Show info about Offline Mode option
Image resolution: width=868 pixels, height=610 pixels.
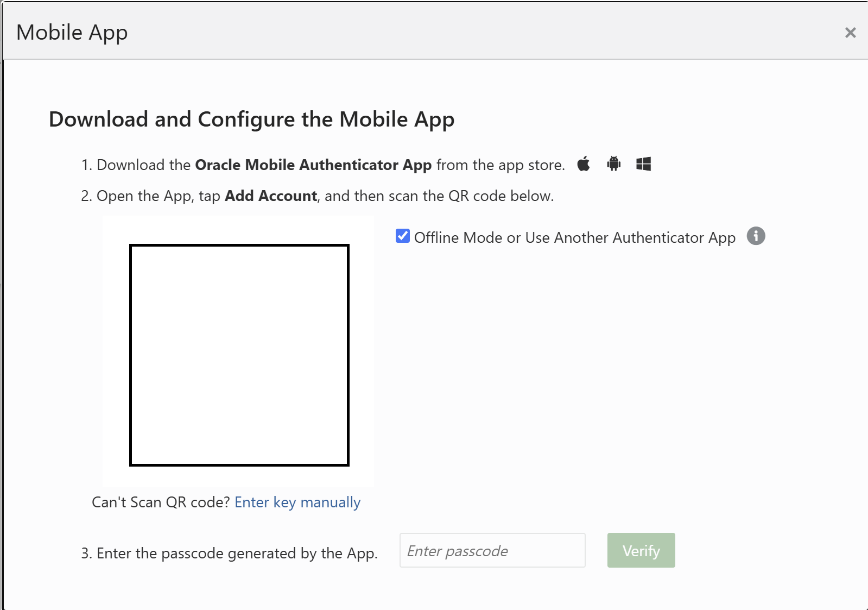(756, 236)
